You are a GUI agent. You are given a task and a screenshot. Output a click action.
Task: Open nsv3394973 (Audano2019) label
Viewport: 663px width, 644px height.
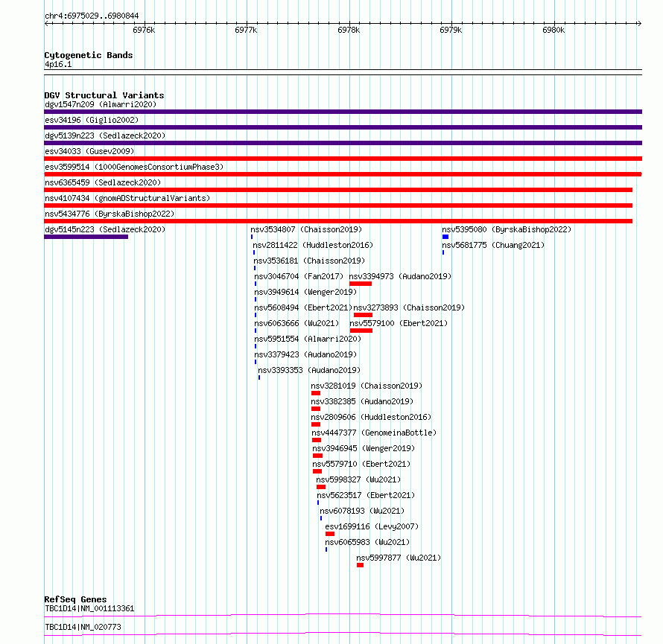[x=401, y=276]
